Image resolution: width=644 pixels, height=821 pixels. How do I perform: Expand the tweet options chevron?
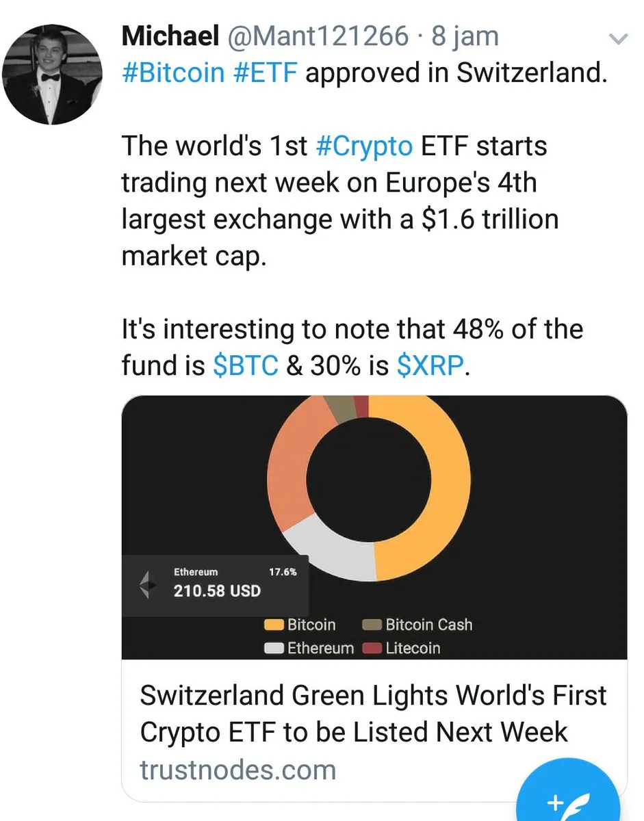click(x=618, y=40)
